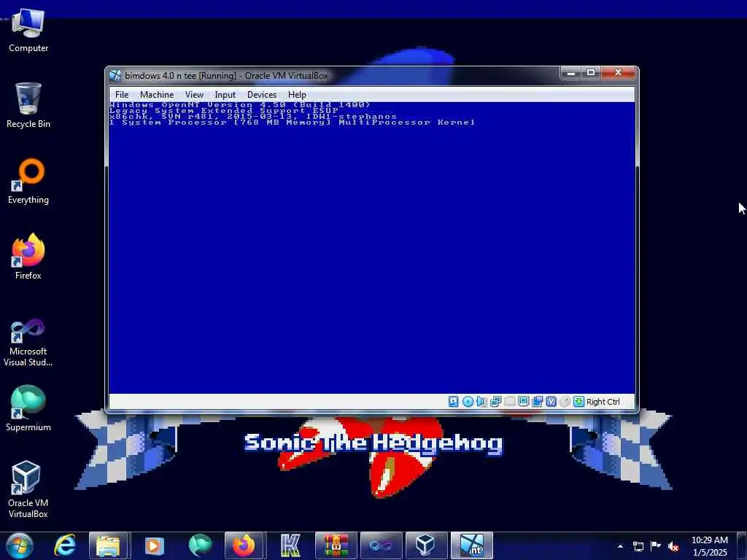Open the File menu in VirtualBox
Screen dimensions: 747x560
(122, 95)
